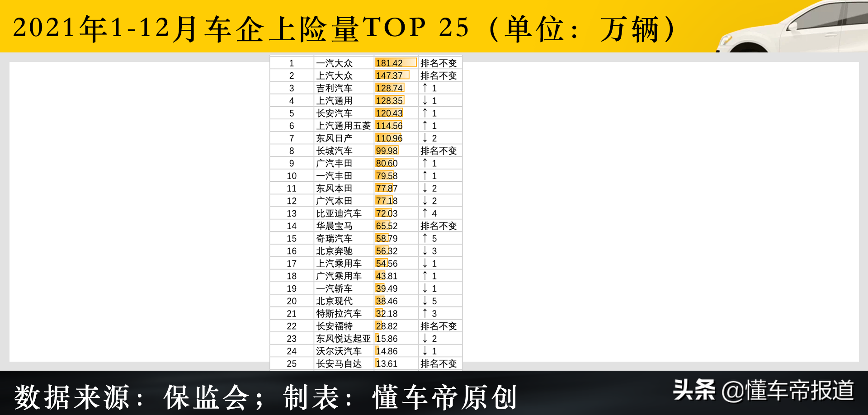Click on 长安福特 in the table

(334, 326)
